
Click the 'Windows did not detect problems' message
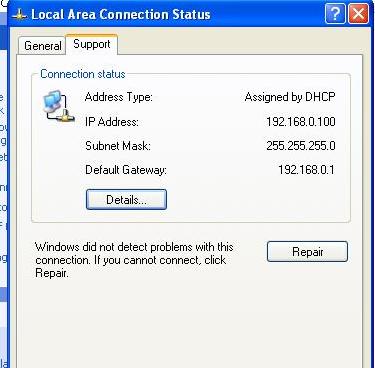[x=134, y=260]
